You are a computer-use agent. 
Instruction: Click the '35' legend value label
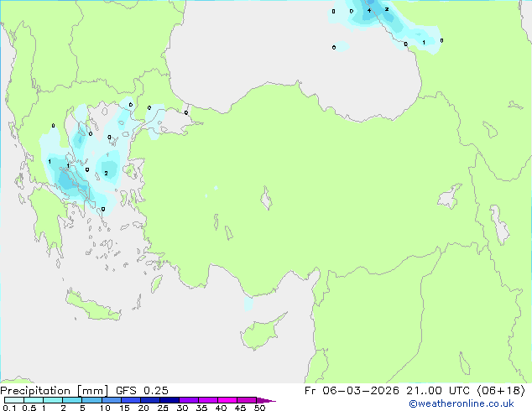201,408
